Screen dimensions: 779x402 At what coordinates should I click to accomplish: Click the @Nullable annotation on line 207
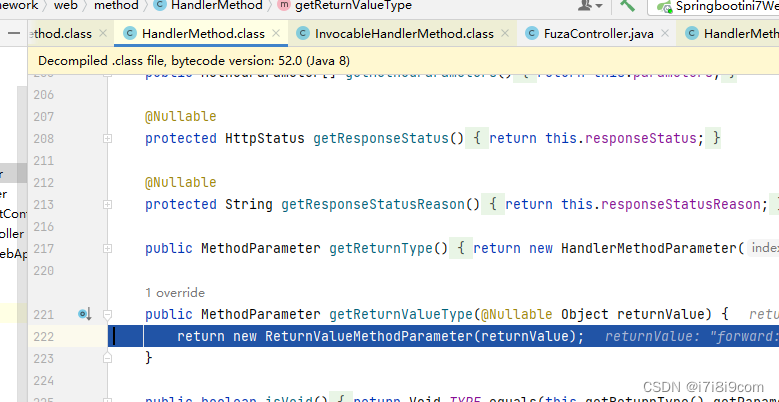pos(180,117)
